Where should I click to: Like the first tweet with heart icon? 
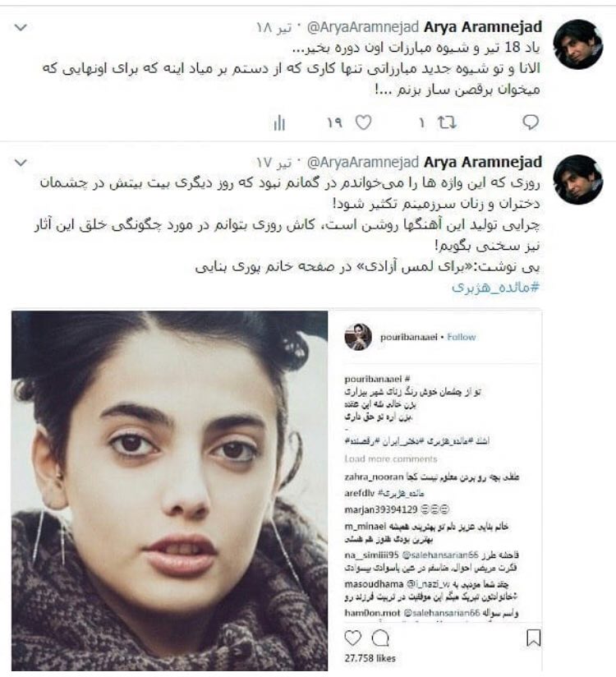pyautogui.click(x=364, y=122)
